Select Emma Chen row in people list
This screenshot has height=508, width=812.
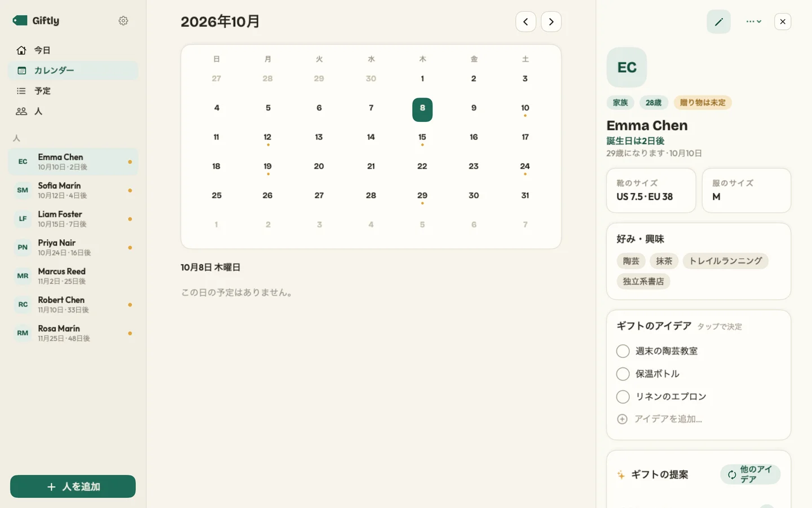(x=73, y=162)
